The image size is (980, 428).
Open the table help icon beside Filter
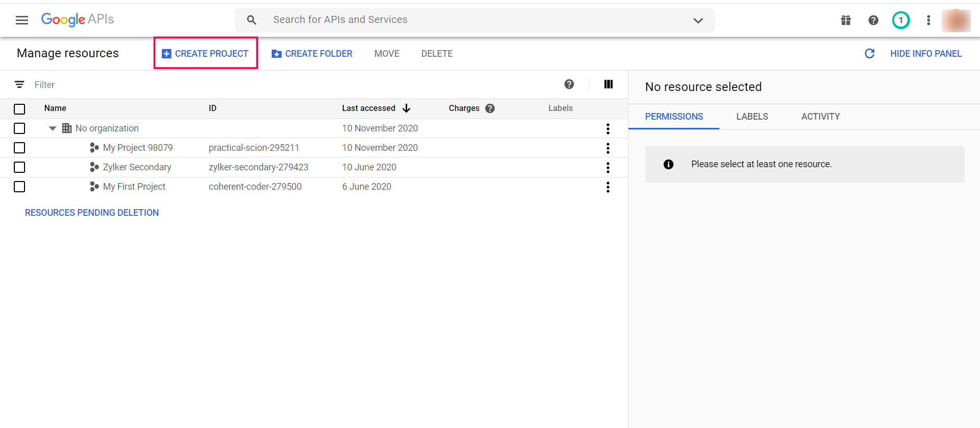[569, 84]
